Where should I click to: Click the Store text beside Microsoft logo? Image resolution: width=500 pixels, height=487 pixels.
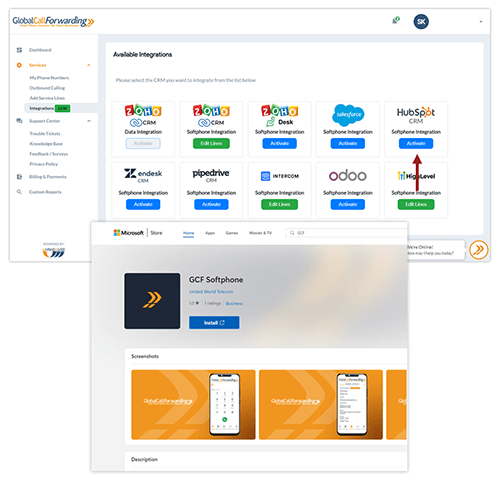click(x=156, y=233)
